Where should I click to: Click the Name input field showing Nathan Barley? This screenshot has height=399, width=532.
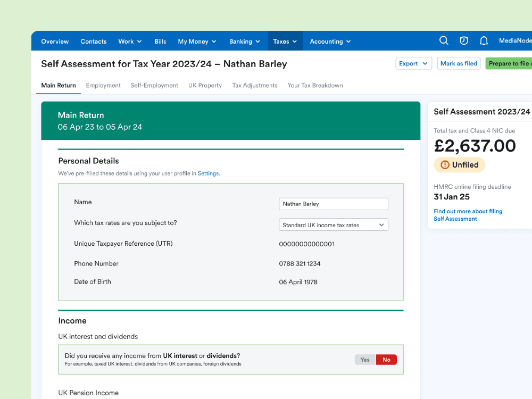pos(333,204)
